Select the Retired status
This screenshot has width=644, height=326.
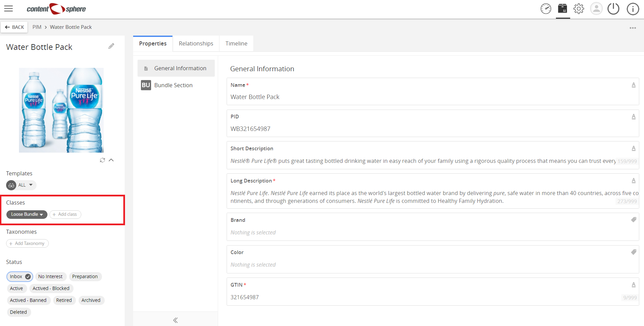pos(64,300)
